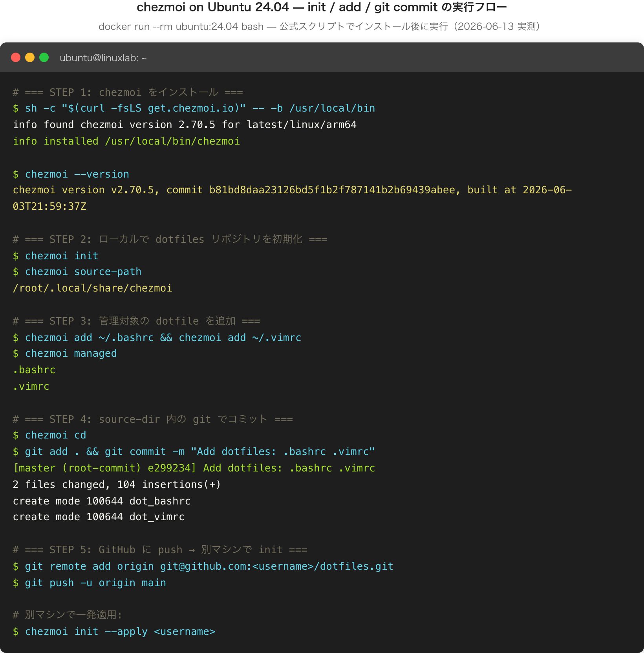Click the STEP 4 comment line

point(153,419)
